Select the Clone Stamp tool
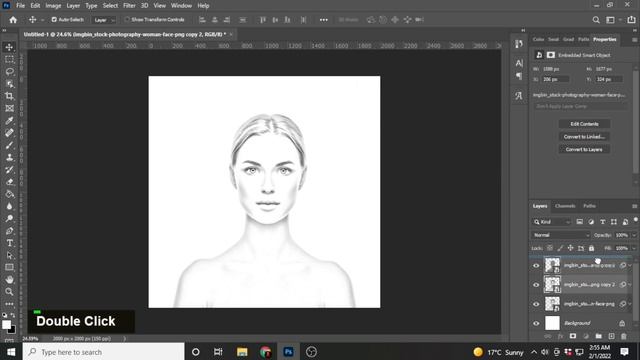This screenshot has width=640, height=360. (x=9, y=158)
